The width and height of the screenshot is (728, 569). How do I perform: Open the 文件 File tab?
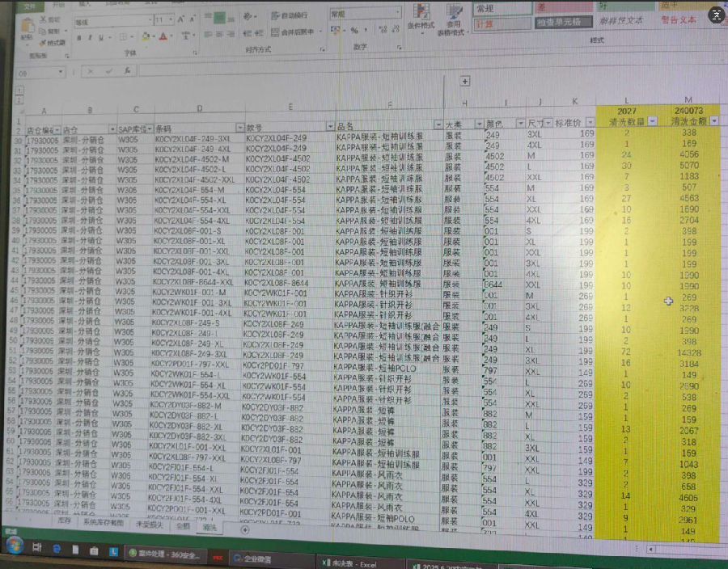click(x=30, y=6)
